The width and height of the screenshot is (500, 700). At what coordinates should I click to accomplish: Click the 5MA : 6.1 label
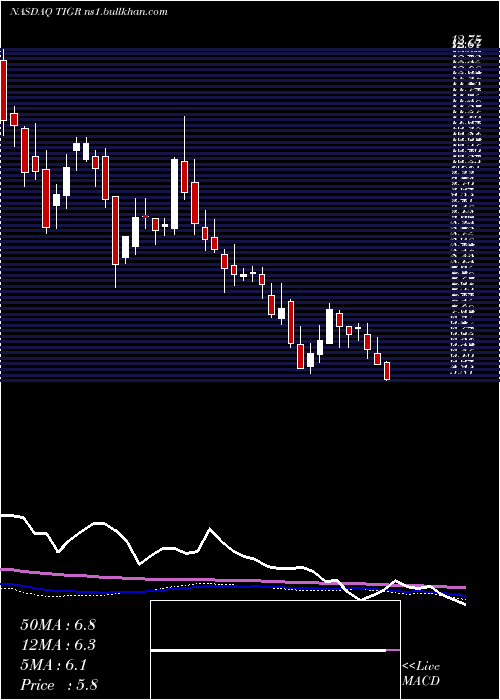53,665
